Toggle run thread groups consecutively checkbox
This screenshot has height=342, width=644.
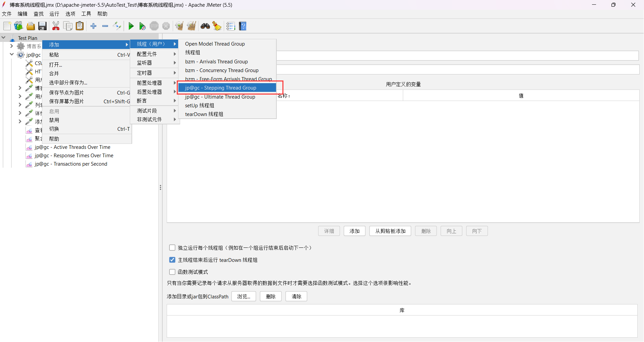click(172, 248)
